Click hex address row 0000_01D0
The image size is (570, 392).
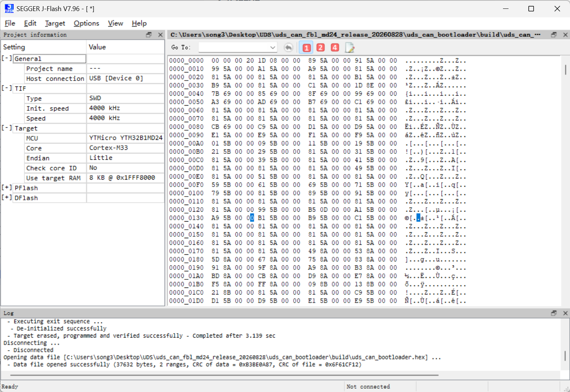tap(186, 301)
